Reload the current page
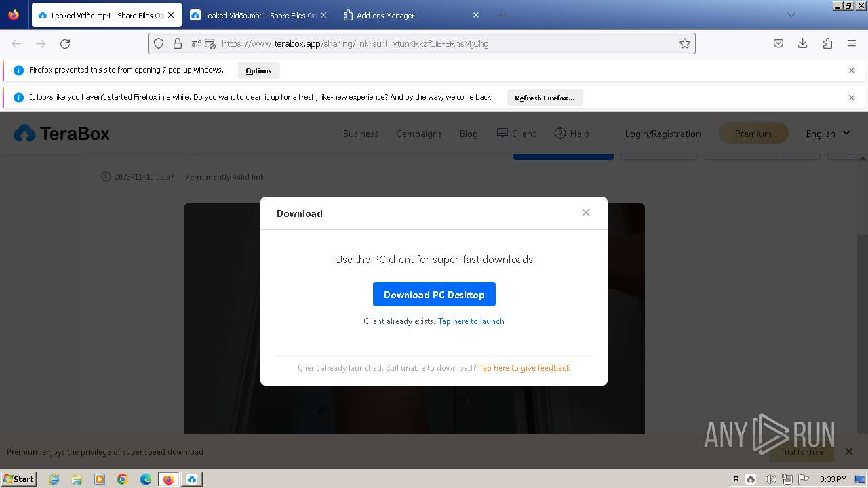Viewport: 868px width, 488px height. (65, 43)
